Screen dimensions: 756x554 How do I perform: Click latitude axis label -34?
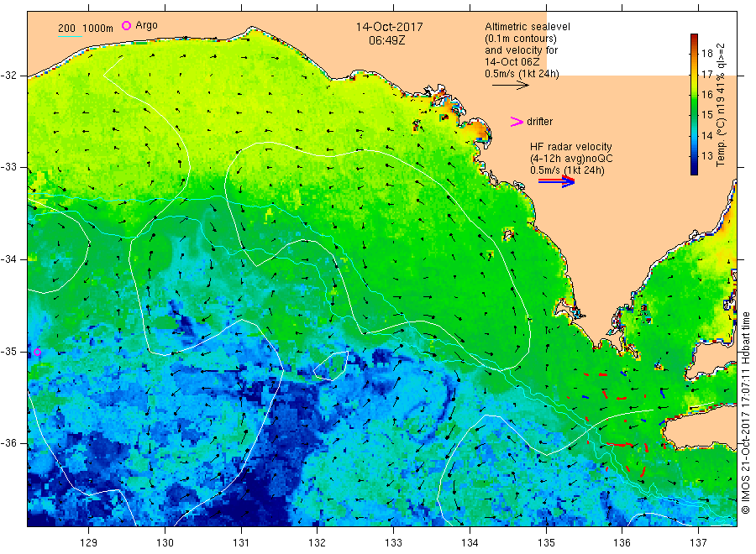(x=8, y=259)
